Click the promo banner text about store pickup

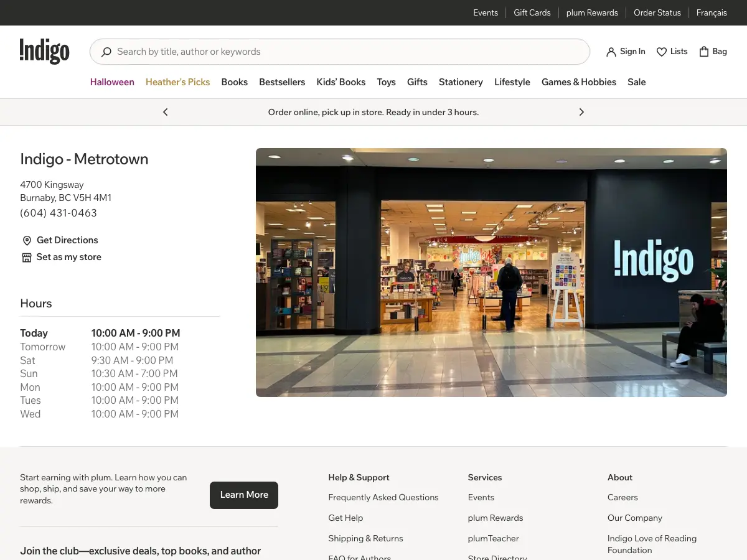click(374, 112)
